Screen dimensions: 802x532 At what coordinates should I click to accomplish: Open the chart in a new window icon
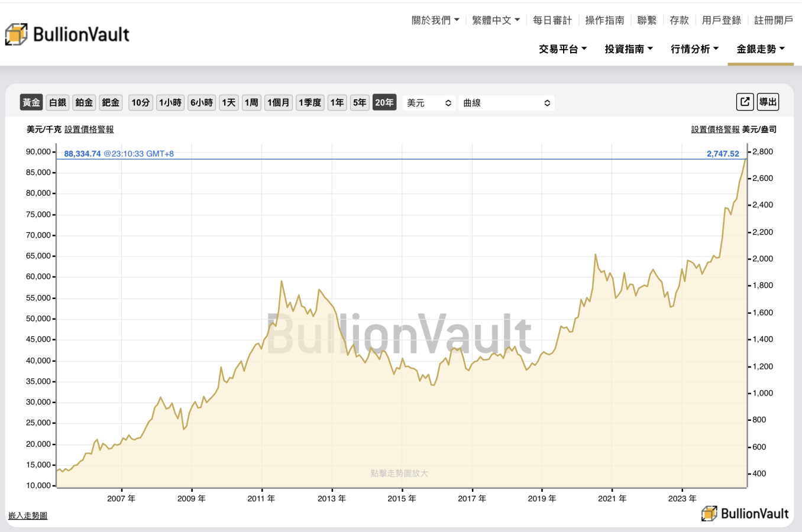[x=745, y=102]
